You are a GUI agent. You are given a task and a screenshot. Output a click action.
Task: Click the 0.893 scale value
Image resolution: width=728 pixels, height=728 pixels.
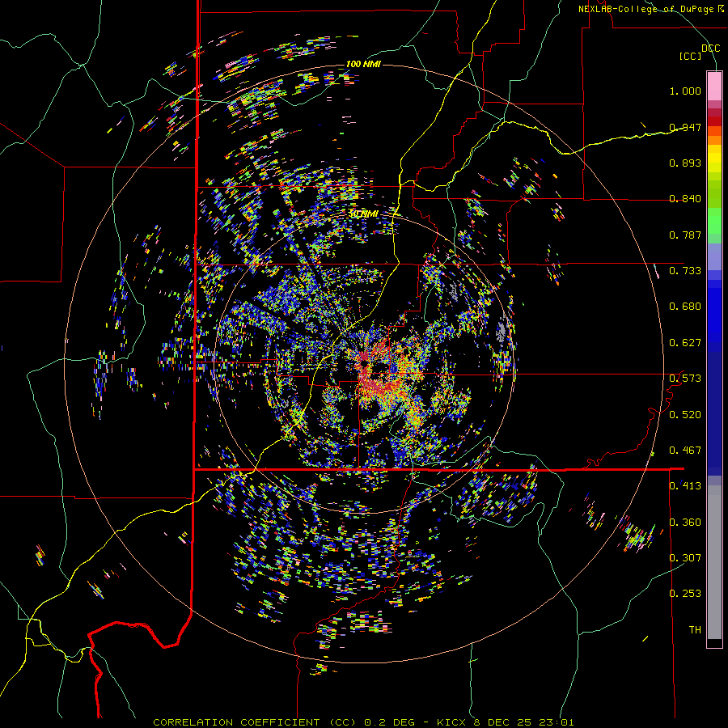pos(685,163)
